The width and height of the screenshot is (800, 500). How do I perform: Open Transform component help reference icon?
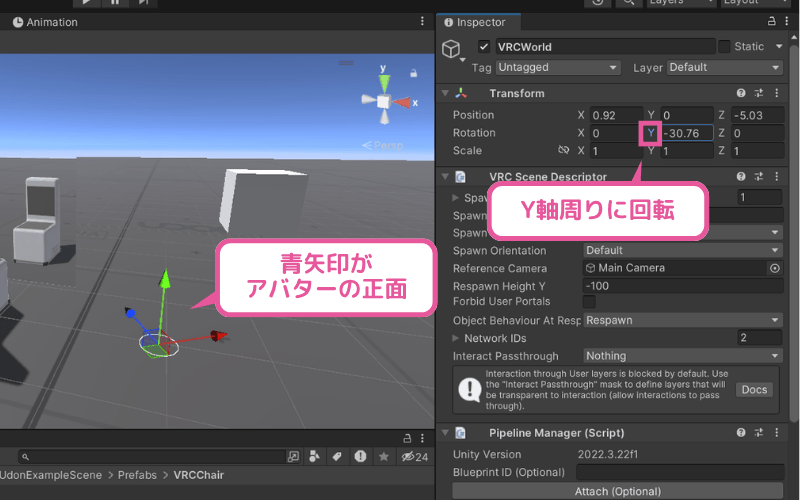coord(741,93)
